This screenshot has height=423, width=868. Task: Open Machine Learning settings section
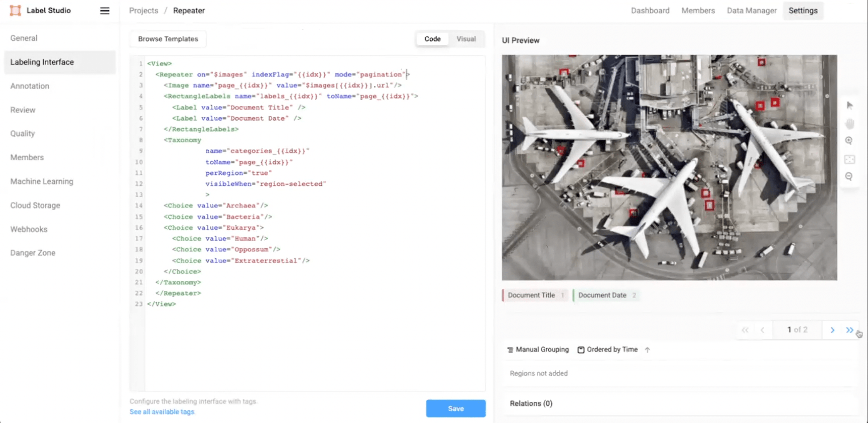click(42, 181)
